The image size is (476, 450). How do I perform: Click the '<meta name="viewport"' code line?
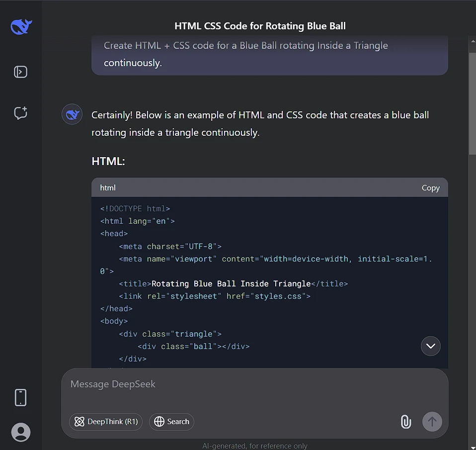[266, 265]
